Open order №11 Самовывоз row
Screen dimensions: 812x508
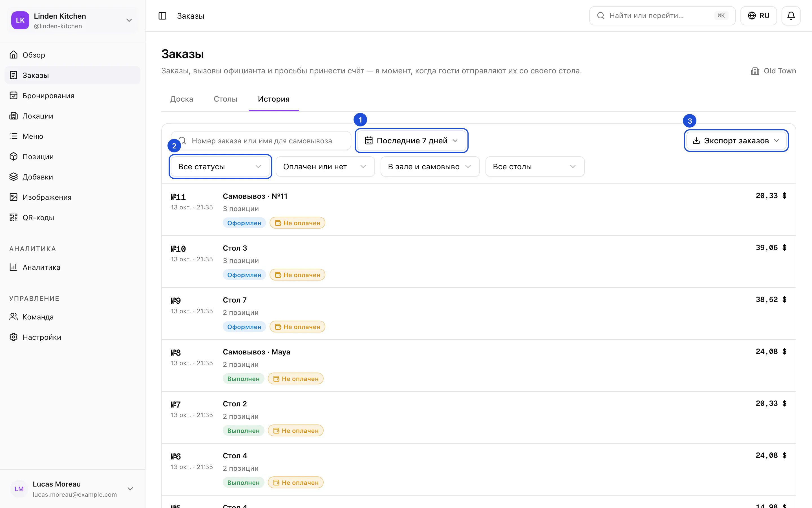478,210
